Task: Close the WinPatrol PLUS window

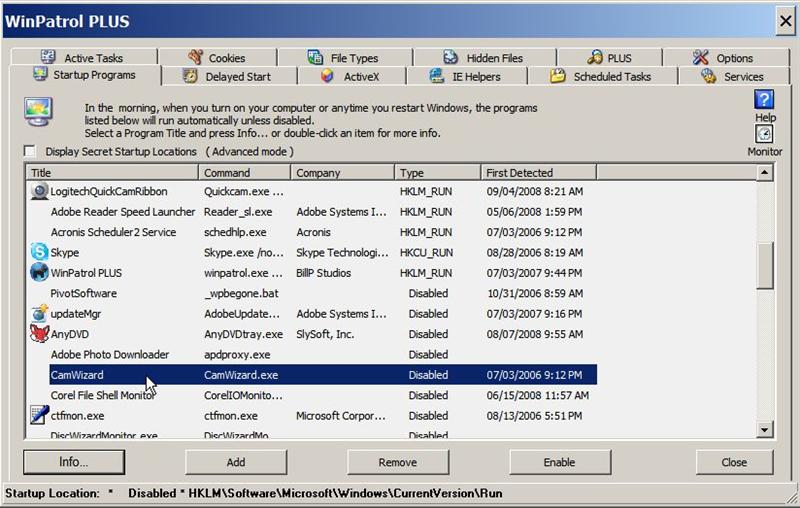Action: tap(785, 21)
